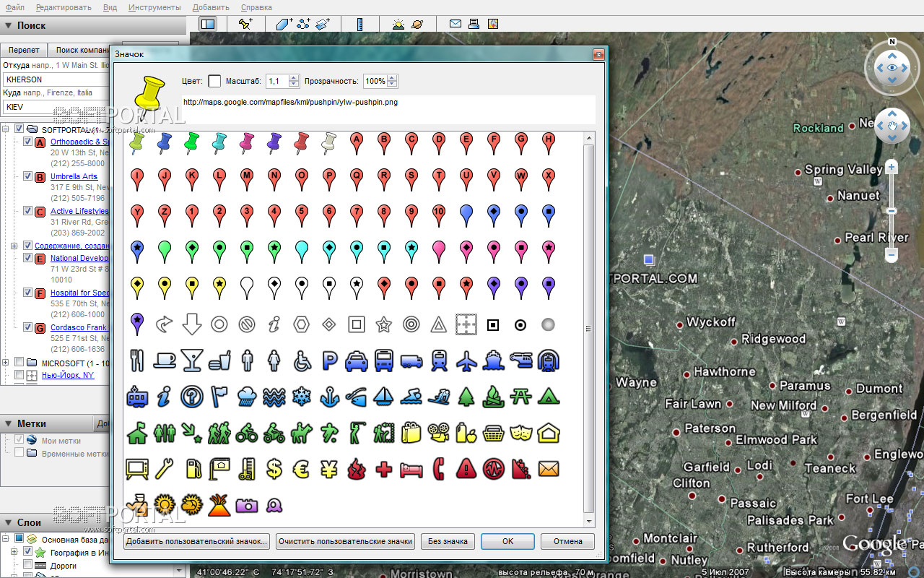Open the Инструменты menu
The image size is (924, 578).
click(154, 7)
